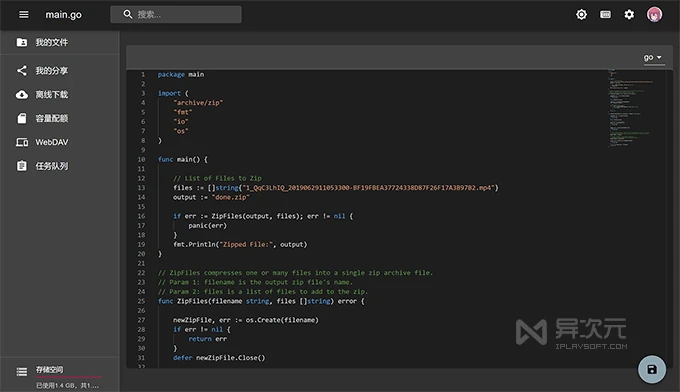
Task: Click the .mp4 filename string literal
Action: (x=369, y=188)
